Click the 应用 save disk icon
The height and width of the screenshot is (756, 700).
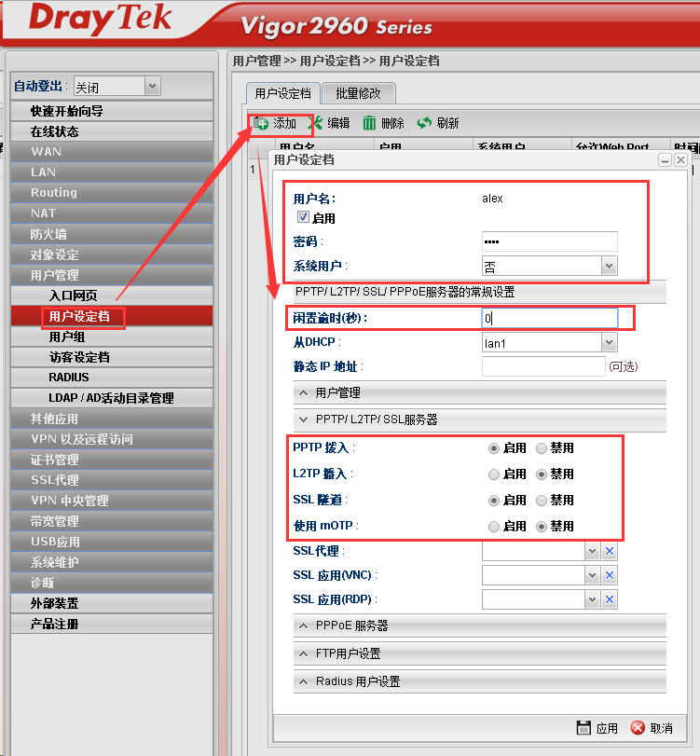point(583,727)
